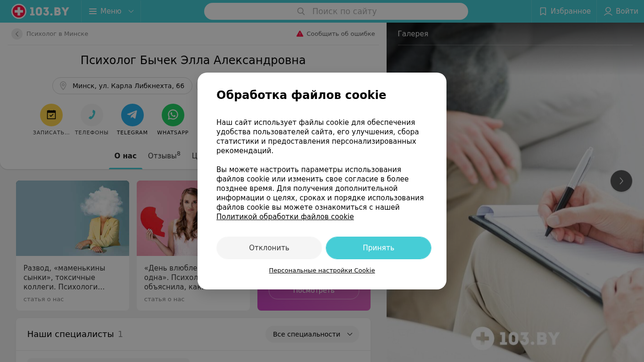Image resolution: width=644 pixels, height=362 pixels.
Task: Click the Сообщить об ошибке warning icon
Action: [300, 34]
